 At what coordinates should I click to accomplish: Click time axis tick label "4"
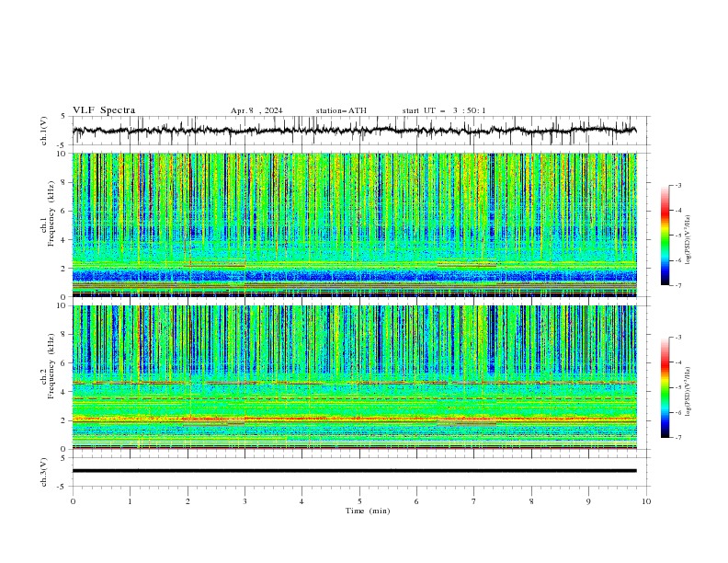[301, 501]
